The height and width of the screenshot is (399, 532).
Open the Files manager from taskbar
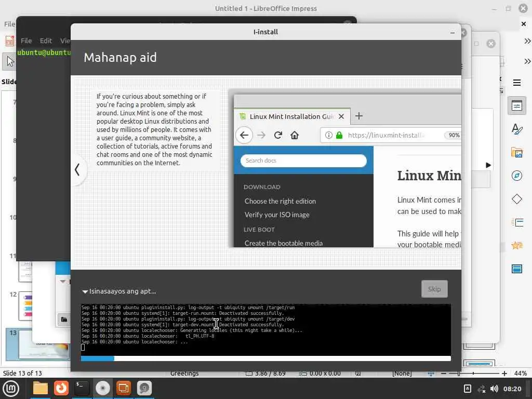41,389
